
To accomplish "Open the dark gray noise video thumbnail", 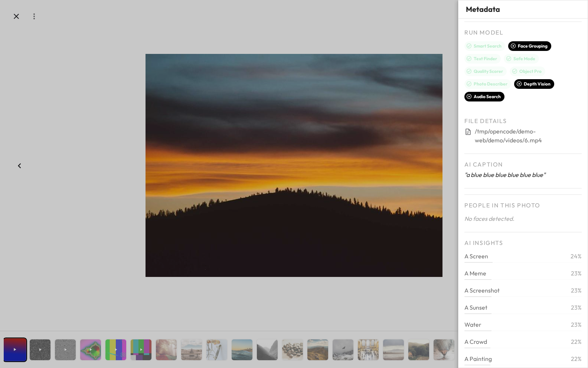I will click(x=40, y=350).
